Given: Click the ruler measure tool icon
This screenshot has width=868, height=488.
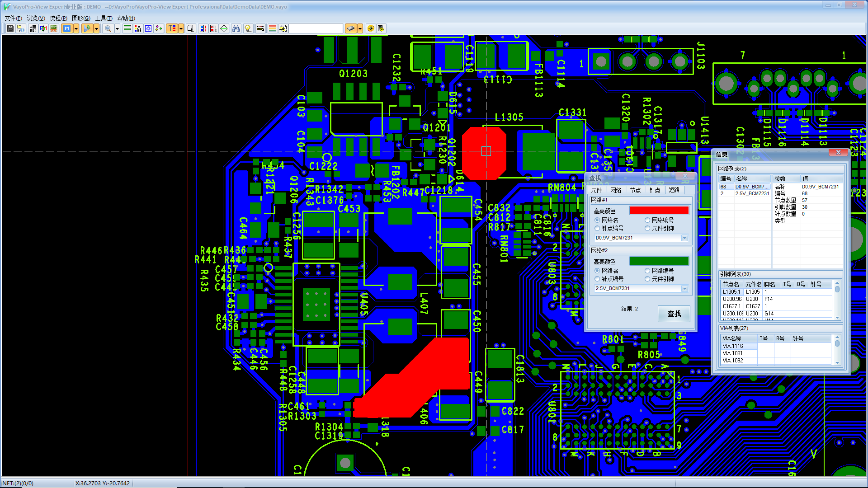Looking at the screenshot, I should pos(260,28).
